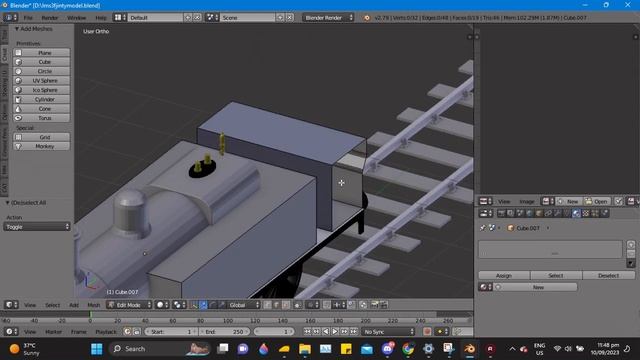Viewport: 640px width, 360px height.
Task: Open the Render menu
Action: [x=49, y=18]
